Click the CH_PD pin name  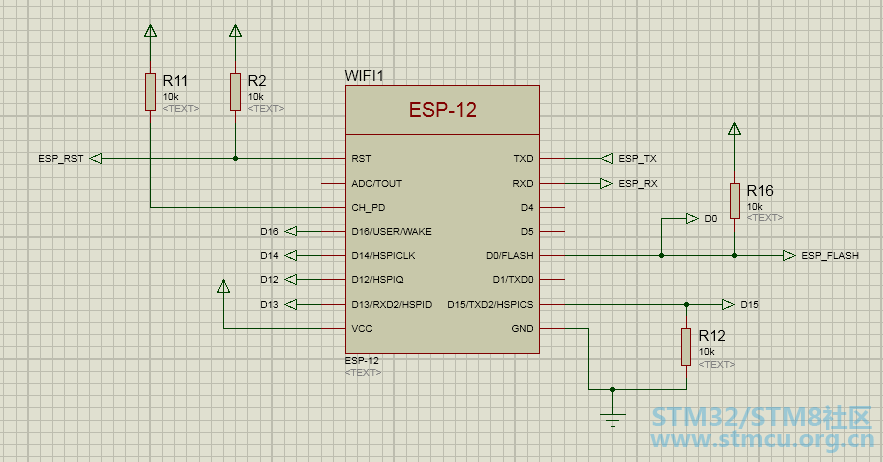368,207
